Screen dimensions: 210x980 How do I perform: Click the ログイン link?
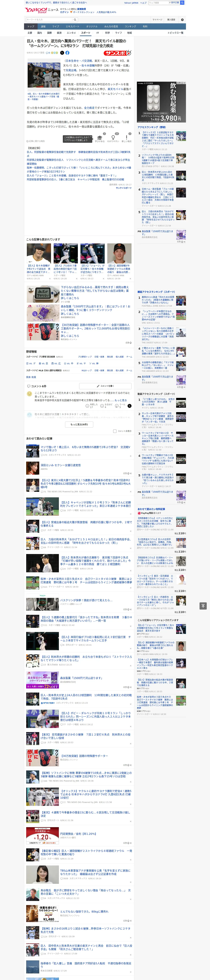tap(64, 12)
